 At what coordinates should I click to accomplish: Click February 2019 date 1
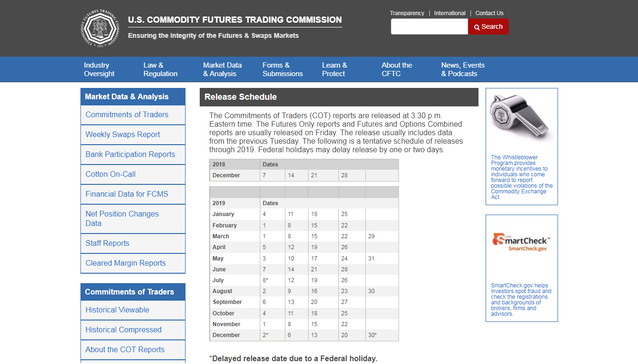point(264,225)
